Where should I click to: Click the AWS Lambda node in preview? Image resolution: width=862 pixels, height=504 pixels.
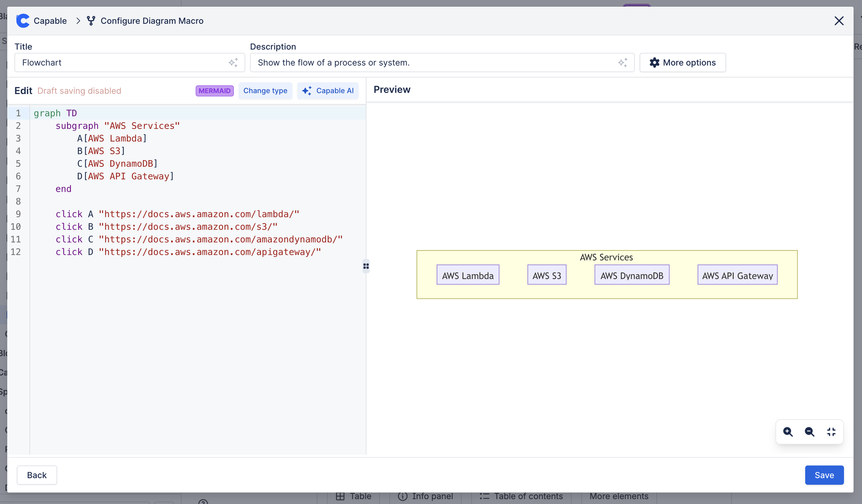pyautogui.click(x=468, y=275)
